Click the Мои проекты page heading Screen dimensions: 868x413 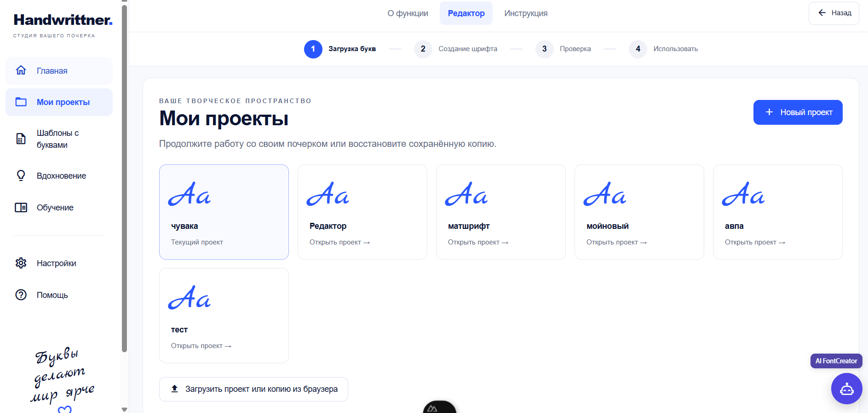[x=224, y=118]
